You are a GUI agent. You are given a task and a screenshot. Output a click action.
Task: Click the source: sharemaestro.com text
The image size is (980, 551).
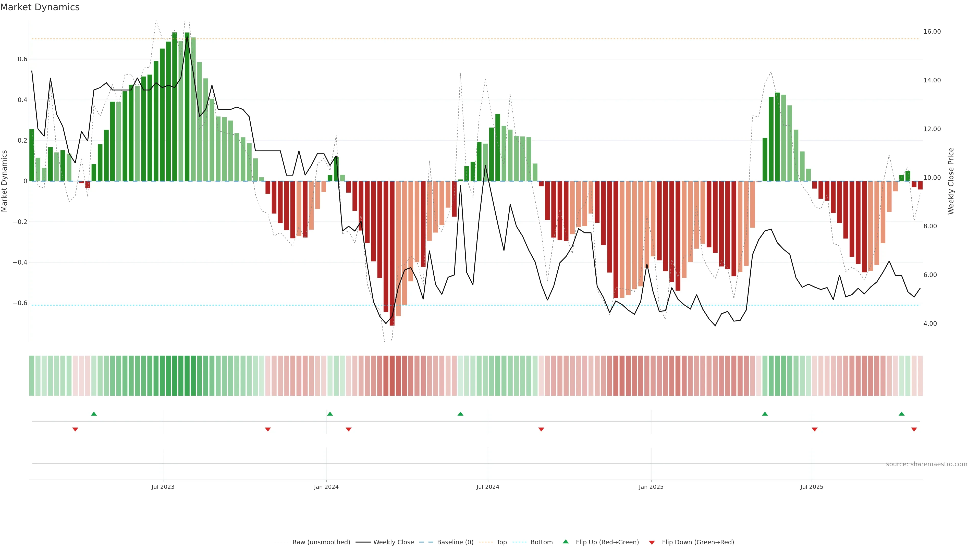(926, 464)
